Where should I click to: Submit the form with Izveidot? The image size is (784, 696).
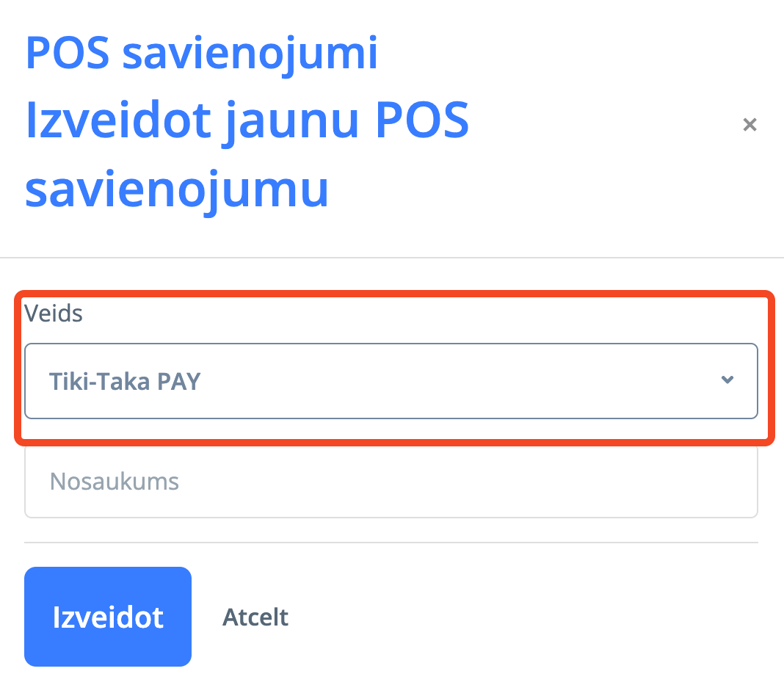(x=108, y=617)
